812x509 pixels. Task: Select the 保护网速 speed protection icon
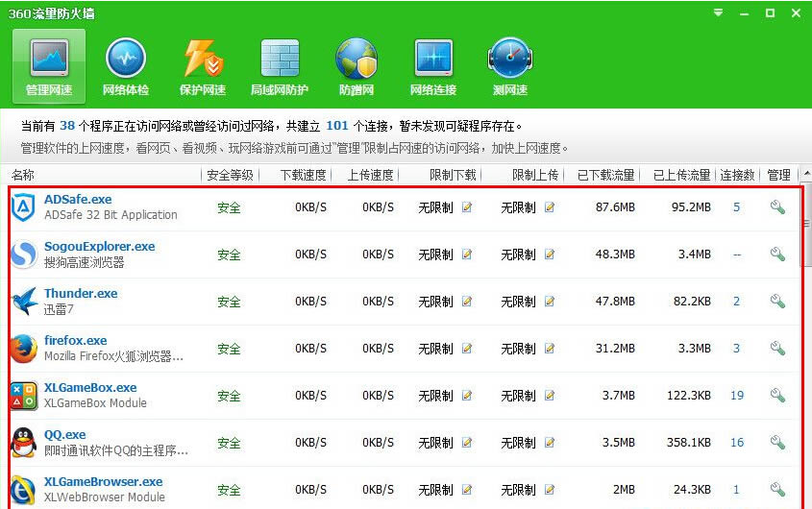pos(203,66)
